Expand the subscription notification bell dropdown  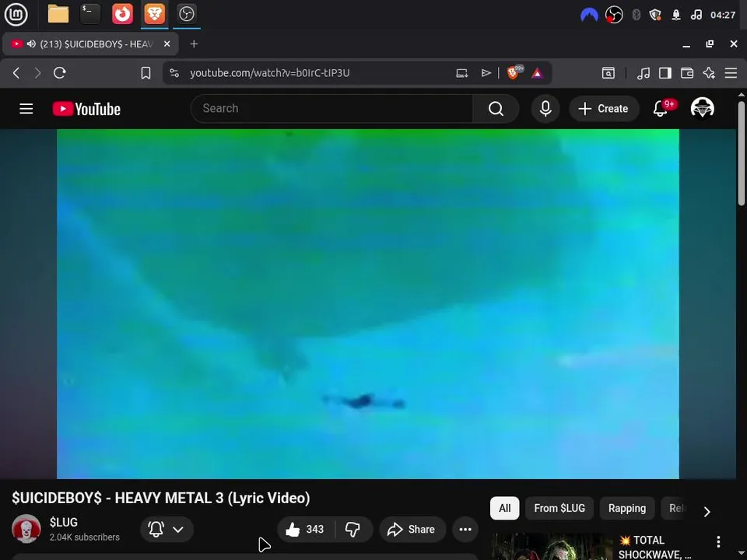pyautogui.click(x=167, y=529)
